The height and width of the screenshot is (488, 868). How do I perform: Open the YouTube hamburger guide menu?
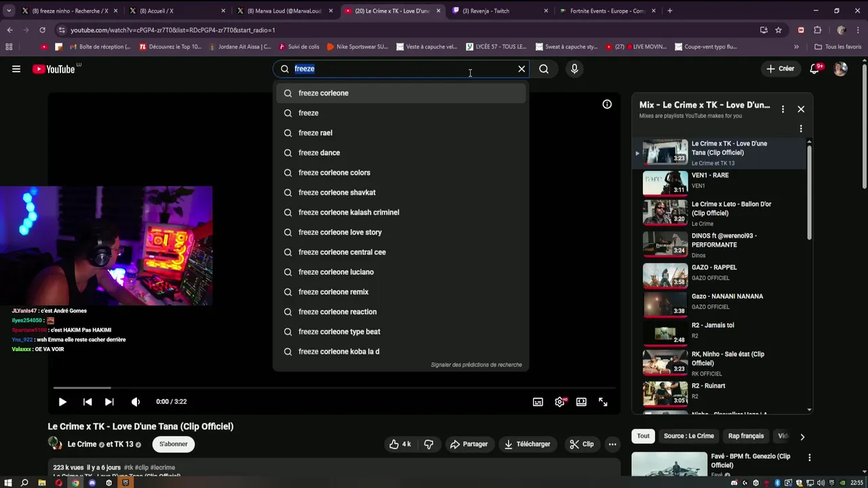(x=16, y=68)
